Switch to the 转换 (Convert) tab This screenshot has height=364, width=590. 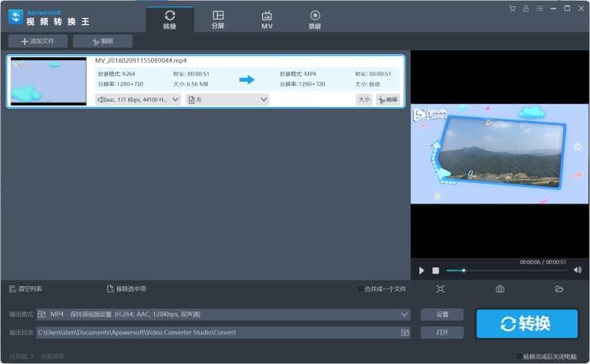(x=170, y=20)
